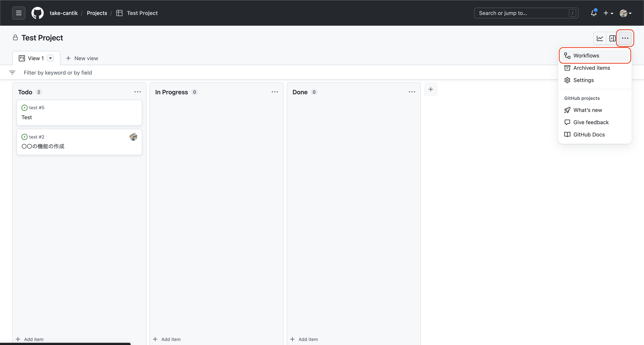This screenshot has height=345, width=644.
Task: Open the Insights chart icon
Action: (x=600, y=38)
